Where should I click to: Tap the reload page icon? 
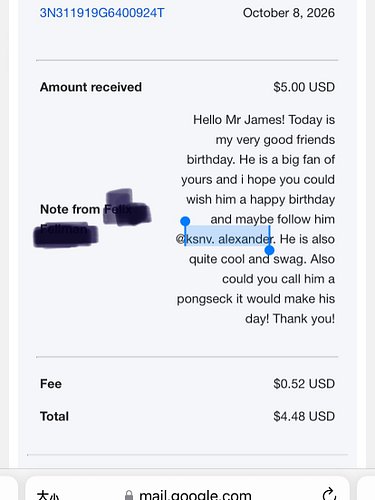[x=329, y=494]
